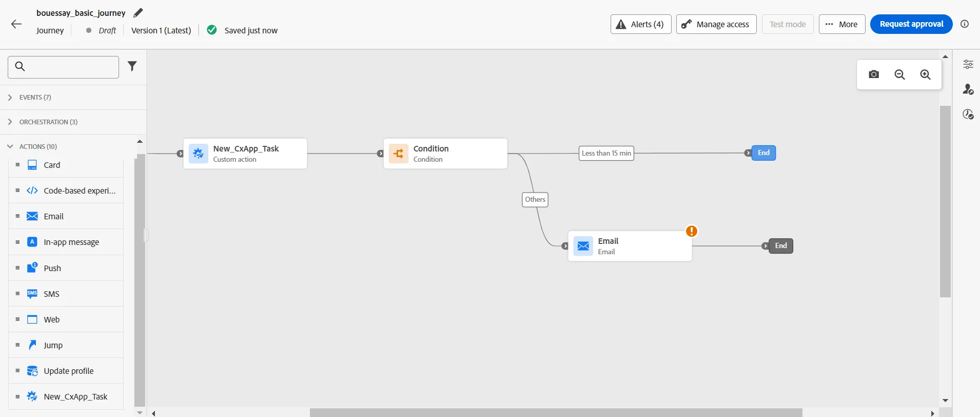Expand the ORCHESTRATION (3) section
This screenshot has height=417, width=980.
[73, 122]
